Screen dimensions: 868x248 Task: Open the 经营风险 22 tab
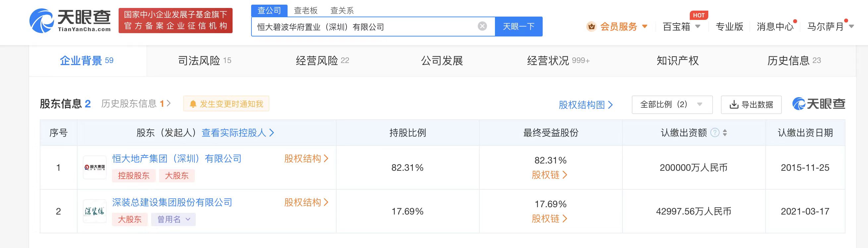[x=322, y=61]
